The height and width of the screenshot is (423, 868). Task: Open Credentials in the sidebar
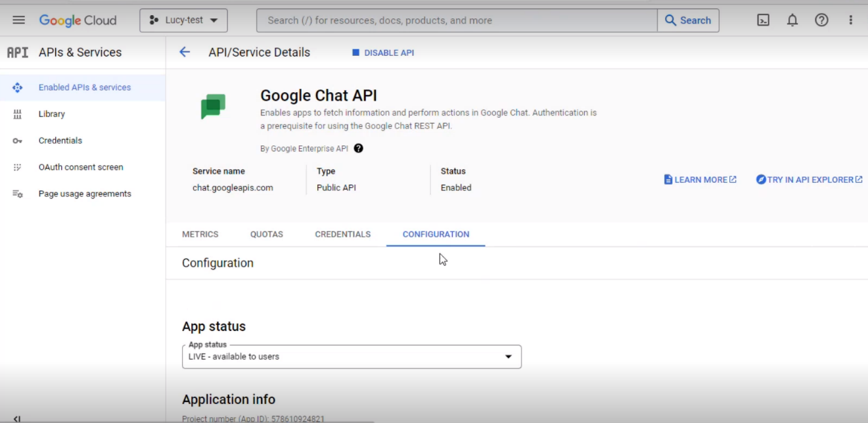(83, 141)
